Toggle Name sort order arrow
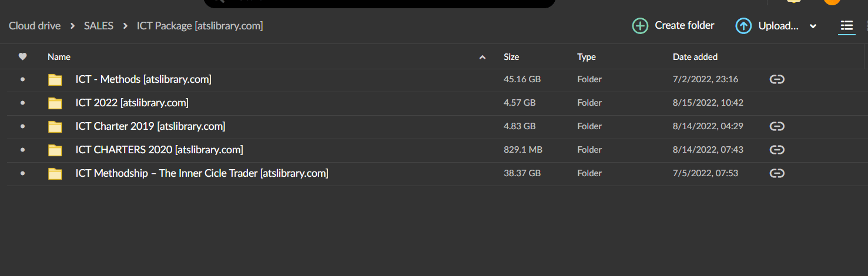Image resolution: width=868 pixels, height=276 pixels. (x=482, y=58)
